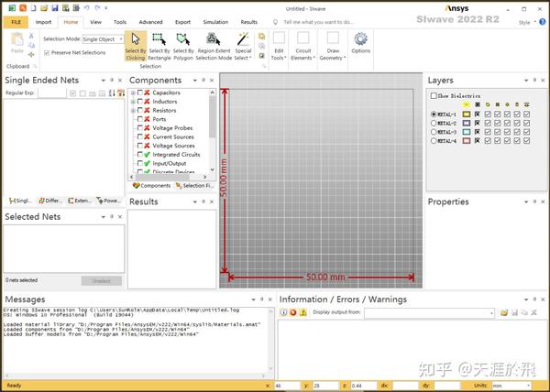Click the METAL-3 layer selectability cursor icon
The width and height of the screenshot is (550, 392).
477,132
